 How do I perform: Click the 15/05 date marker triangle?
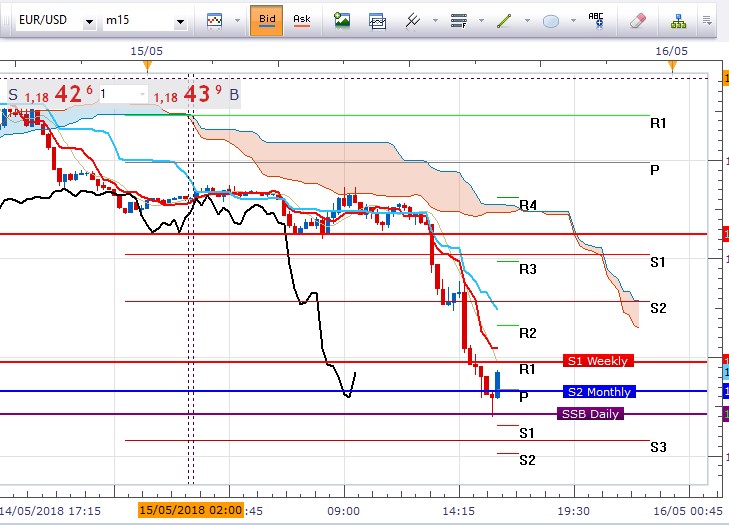(x=147, y=66)
